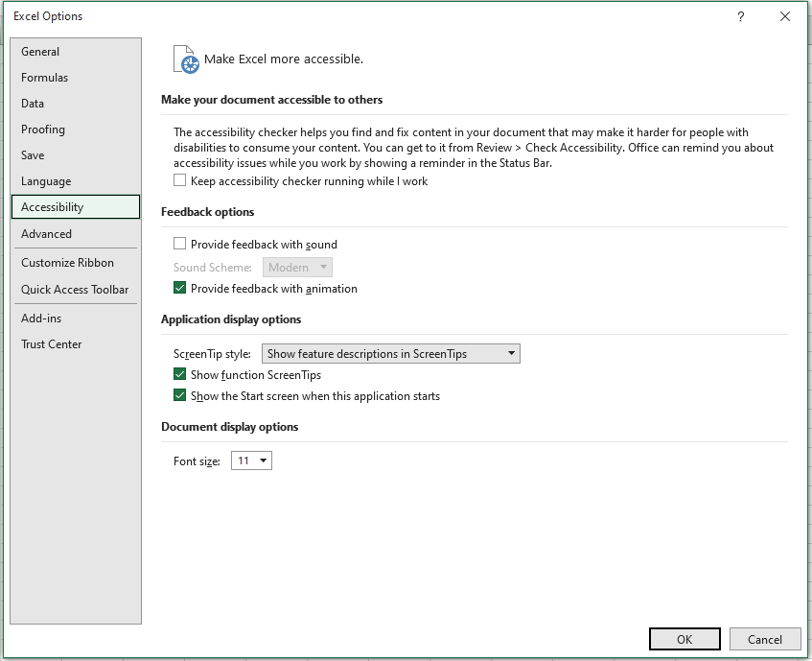
Task: Open Customize Ribbon settings
Action: 76,263
